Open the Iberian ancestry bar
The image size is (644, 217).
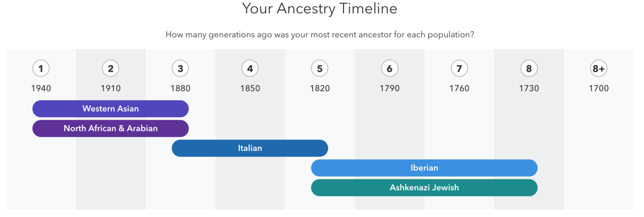point(424,168)
